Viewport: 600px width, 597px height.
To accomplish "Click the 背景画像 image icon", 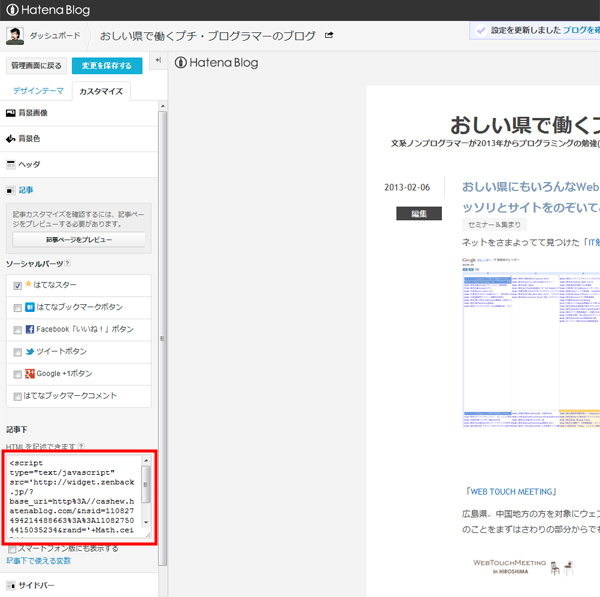I will [11, 113].
